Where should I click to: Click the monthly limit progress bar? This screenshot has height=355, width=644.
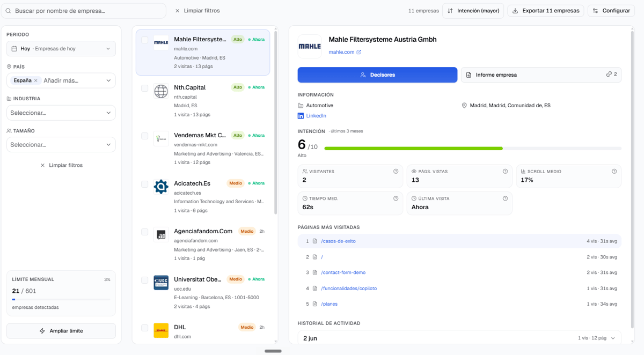(x=61, y=299)
